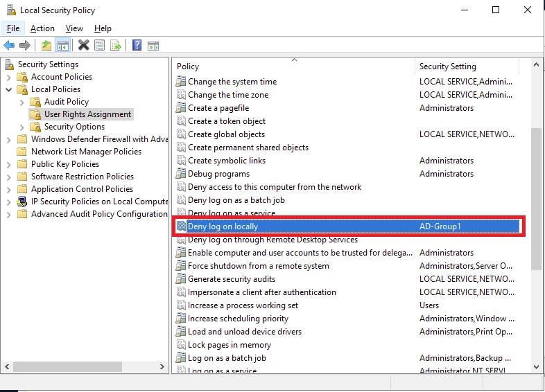
Task: Click the tree pane horizontal scrollbar thumb
Action: 67,366
